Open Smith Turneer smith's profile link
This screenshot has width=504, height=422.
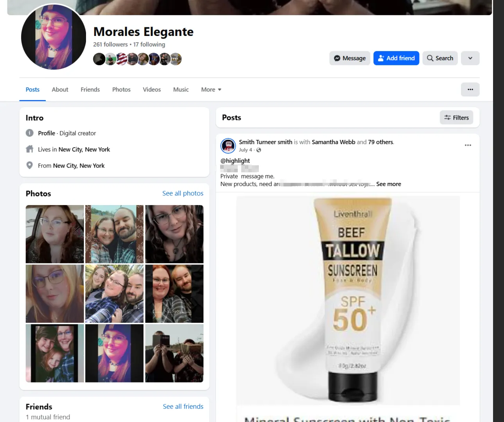[x=265, y=142]
